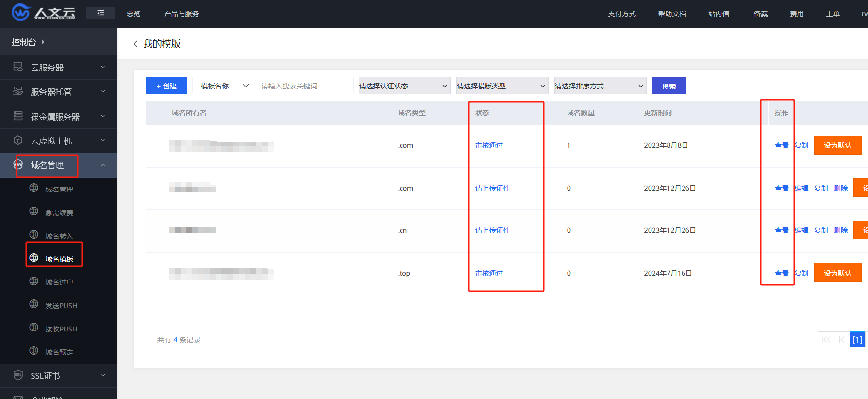Click 编辑 for the 2023年12月26日 .com template
Screen dimensions: 868x399
click(x=801, y=188)
